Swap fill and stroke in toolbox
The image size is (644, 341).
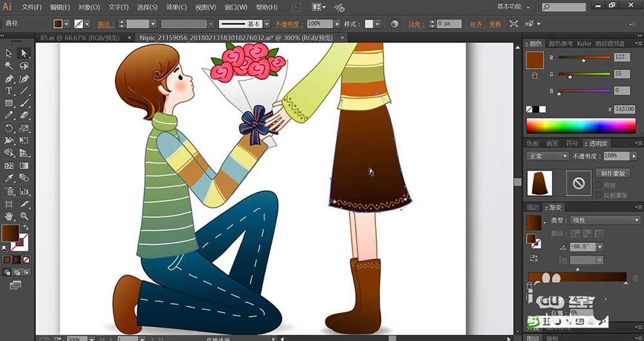pos(26,228)
